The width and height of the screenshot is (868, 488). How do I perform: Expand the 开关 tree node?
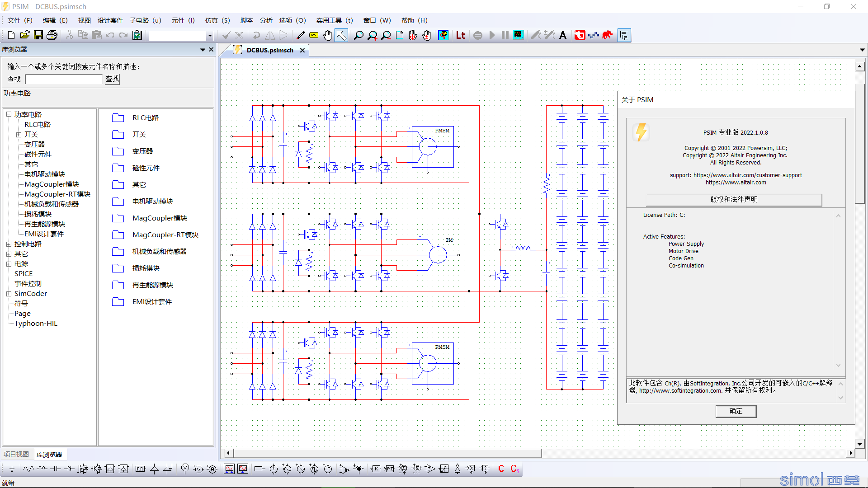pyautogui.click(x=19, y=134)
